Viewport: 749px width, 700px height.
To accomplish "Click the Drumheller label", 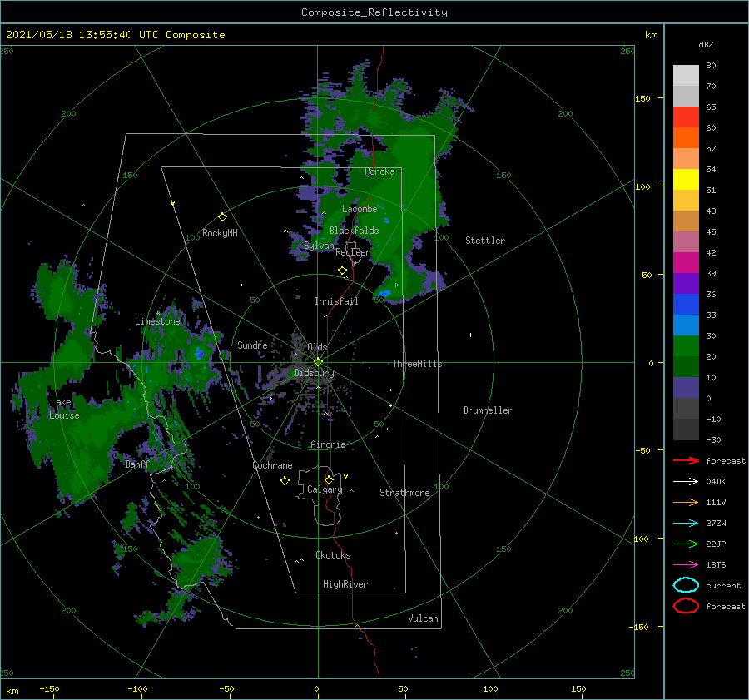I will pos(488,410).
